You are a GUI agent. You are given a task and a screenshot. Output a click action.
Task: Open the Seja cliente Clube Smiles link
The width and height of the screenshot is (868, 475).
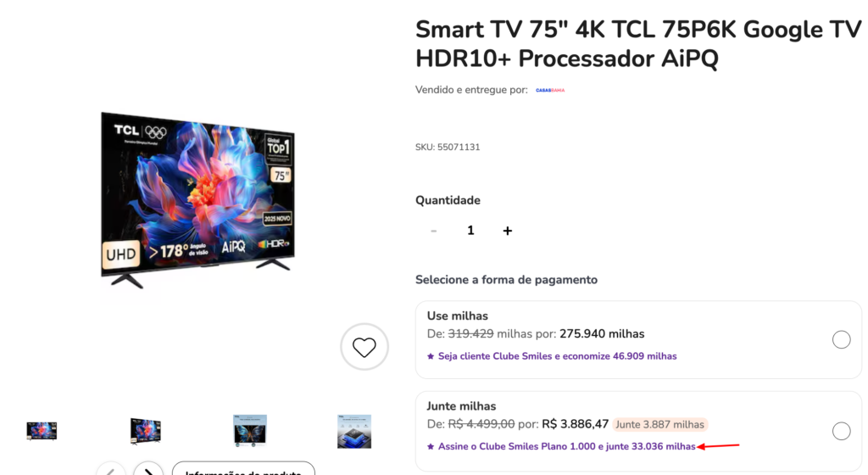(557, 356)
